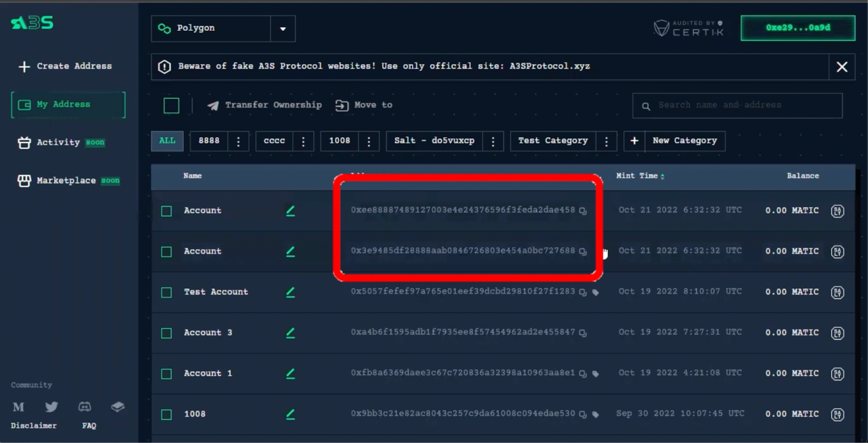Open the Medium community link icon
The image size is (868, 443).
[18, 407]
